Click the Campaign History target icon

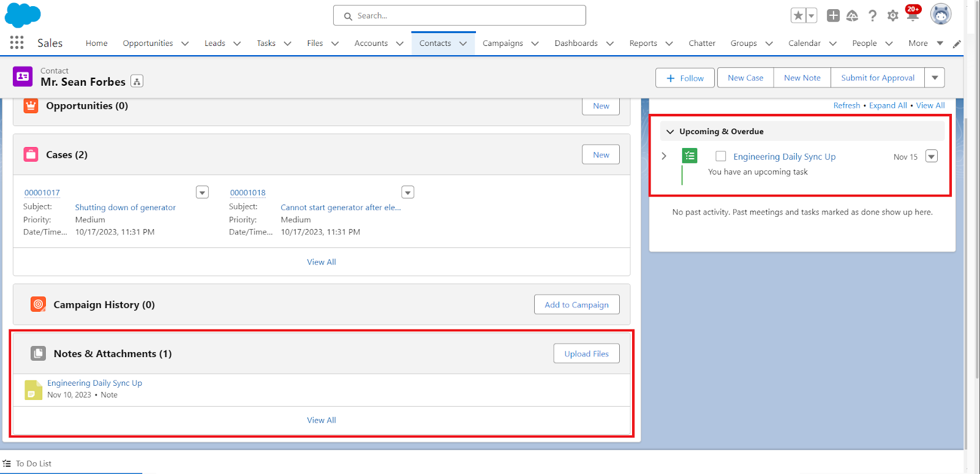click(x=38, y=304)
